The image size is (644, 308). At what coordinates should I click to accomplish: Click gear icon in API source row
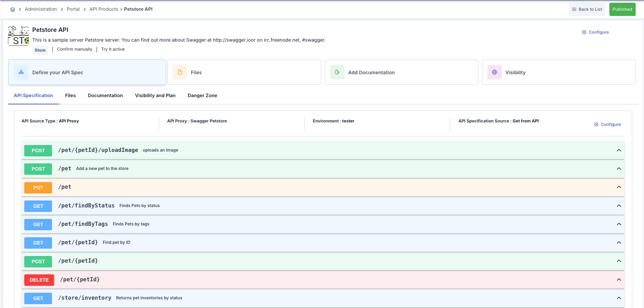[596, 125]
